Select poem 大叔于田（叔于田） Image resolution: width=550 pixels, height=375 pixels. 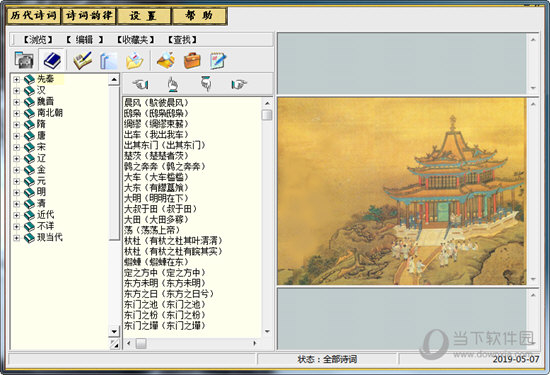pyautogui.click(x=161, y=209)
